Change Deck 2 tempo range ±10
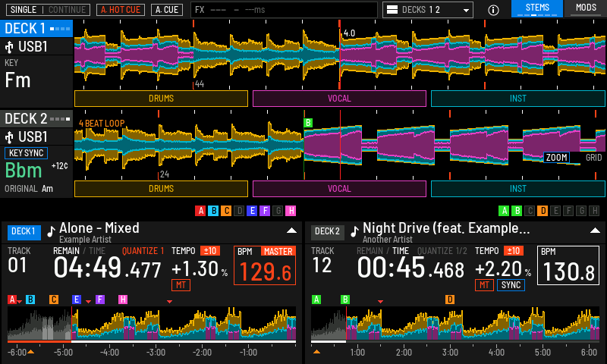This screenshot has height=364, width=607. point(514,251)
